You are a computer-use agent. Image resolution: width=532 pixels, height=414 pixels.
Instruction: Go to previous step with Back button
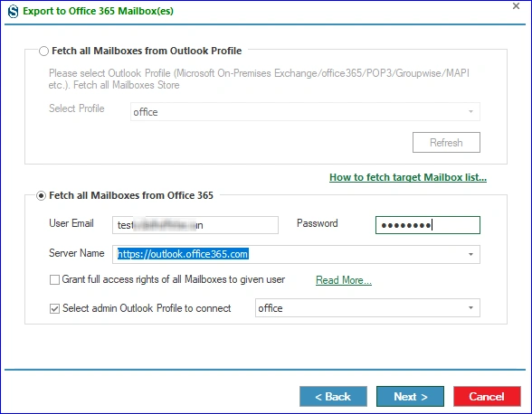tap(333, 396)
